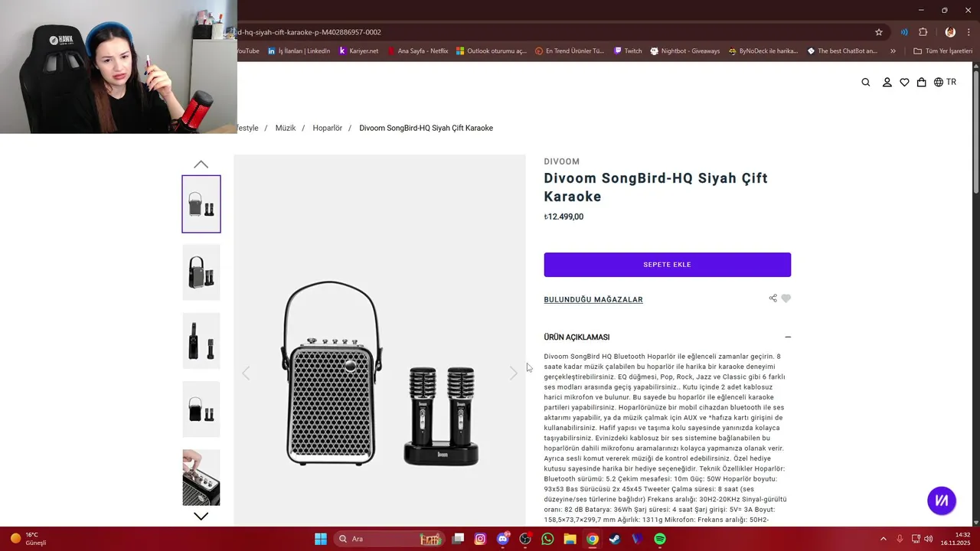
Task: Open the Kariyer.net bookmark
Action: pos(358,51)
